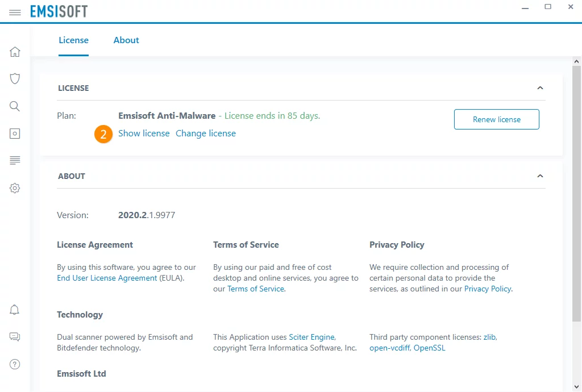Open the Notifications bell icon
582x392 pixels.
click(x=14, y=310)
